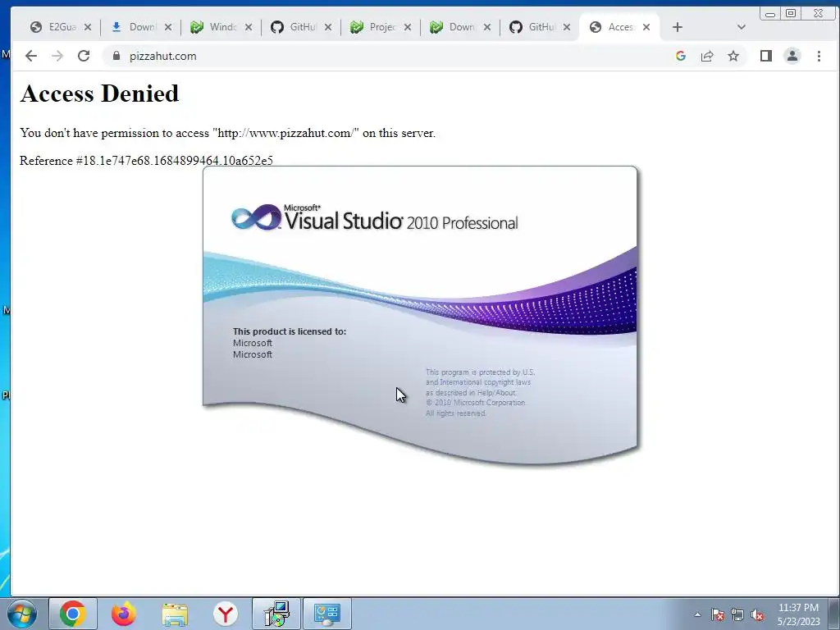Click the Visual Studio 2010 Professional logo
840x630 pixels.
tap(374, 218)
